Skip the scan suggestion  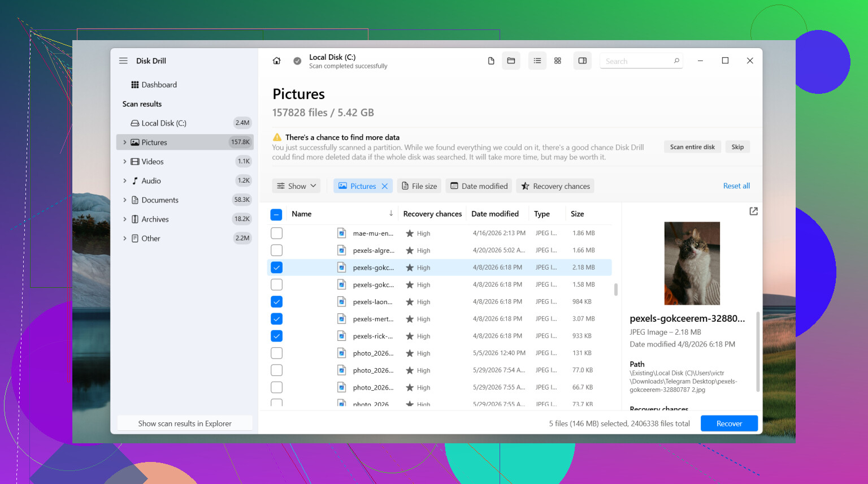click(x=737, y=147)
